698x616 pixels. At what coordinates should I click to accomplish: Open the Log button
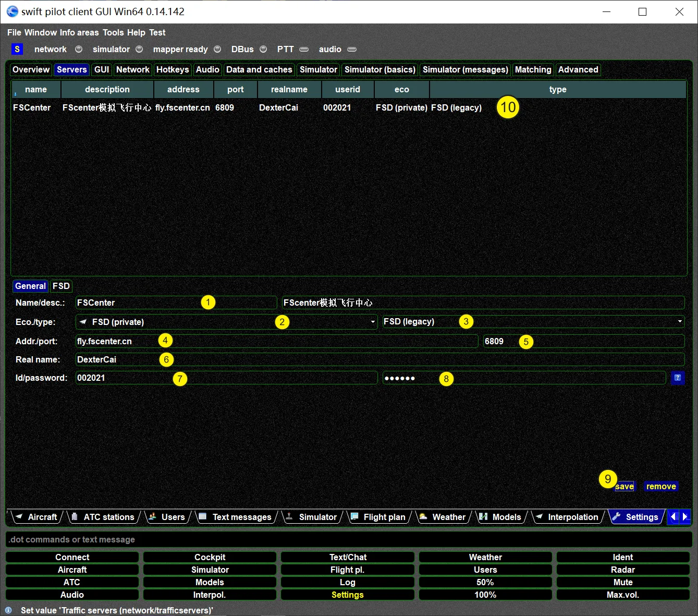coord(348,582)
